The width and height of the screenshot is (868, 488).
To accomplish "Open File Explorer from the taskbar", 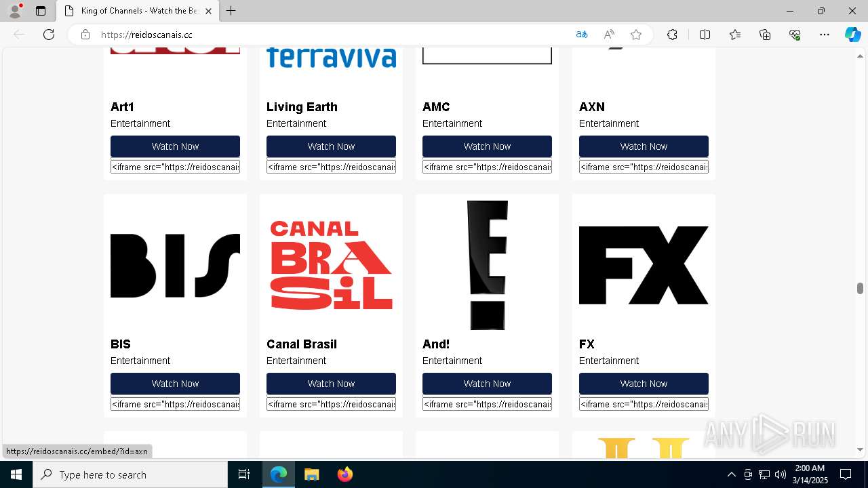I will tap(311, 474).
